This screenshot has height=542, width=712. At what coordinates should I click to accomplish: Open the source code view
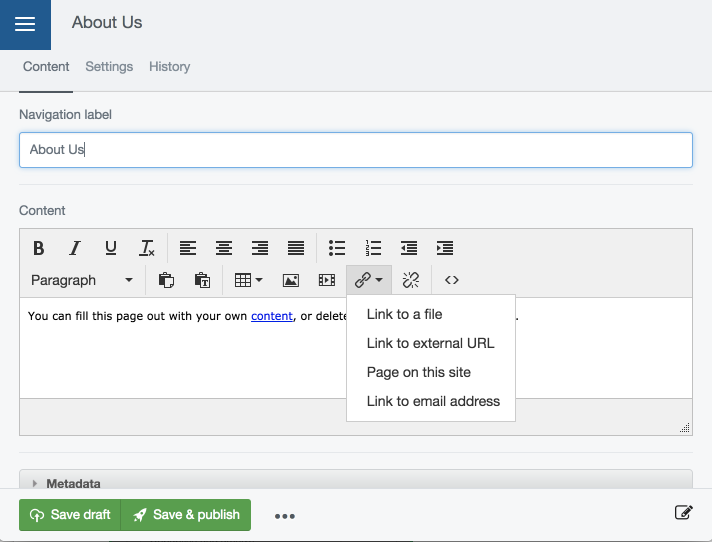451,280
